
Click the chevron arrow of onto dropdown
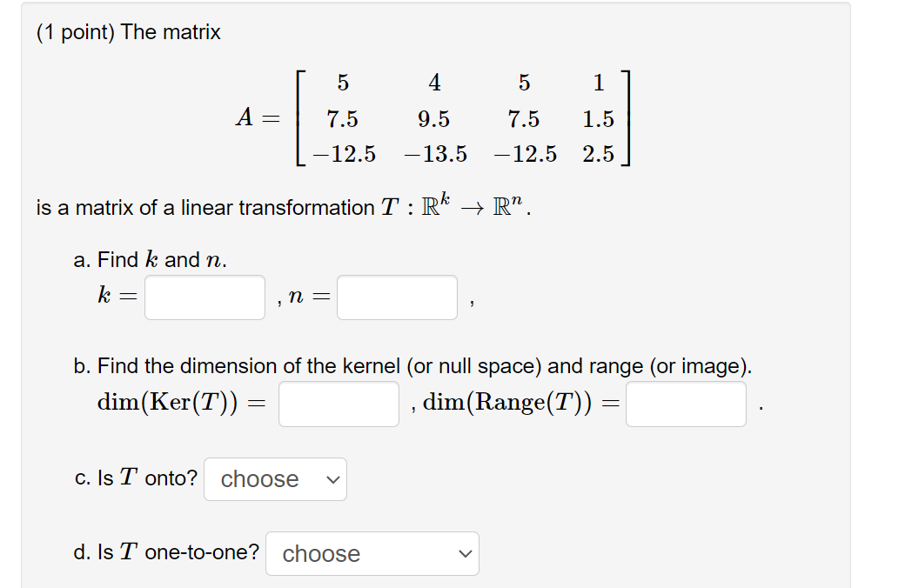(x=332, y=479)
